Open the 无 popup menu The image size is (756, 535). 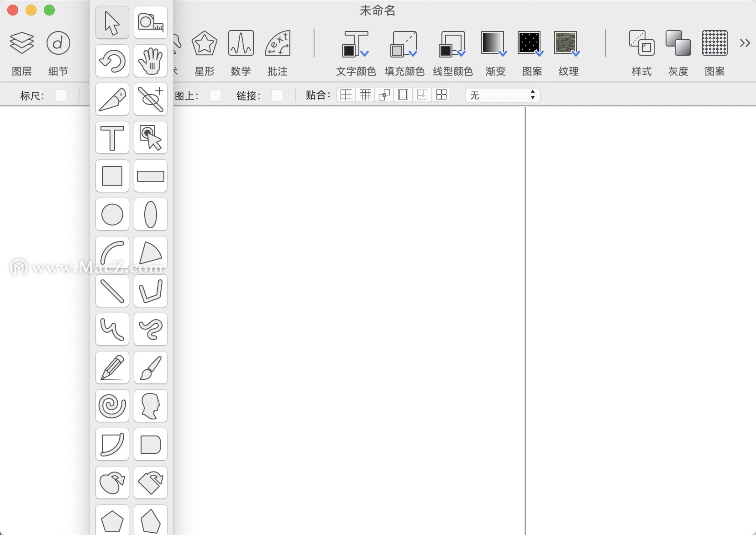coord(502,95)
